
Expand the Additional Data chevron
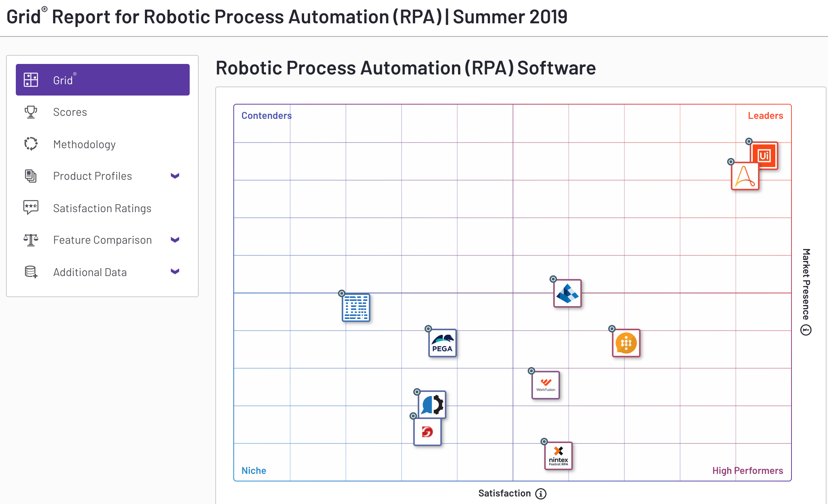point(175,271)
